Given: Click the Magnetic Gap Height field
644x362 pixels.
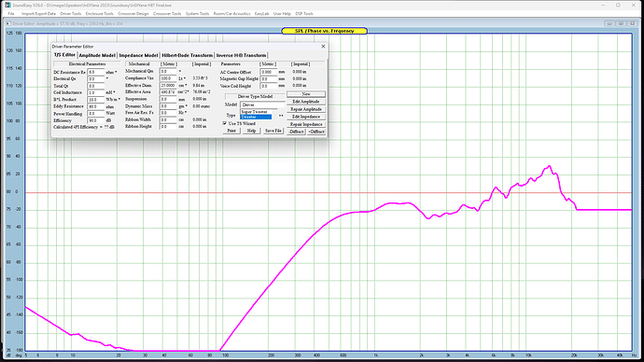Looking at the screenshot, I should click(x=268, y=78).
